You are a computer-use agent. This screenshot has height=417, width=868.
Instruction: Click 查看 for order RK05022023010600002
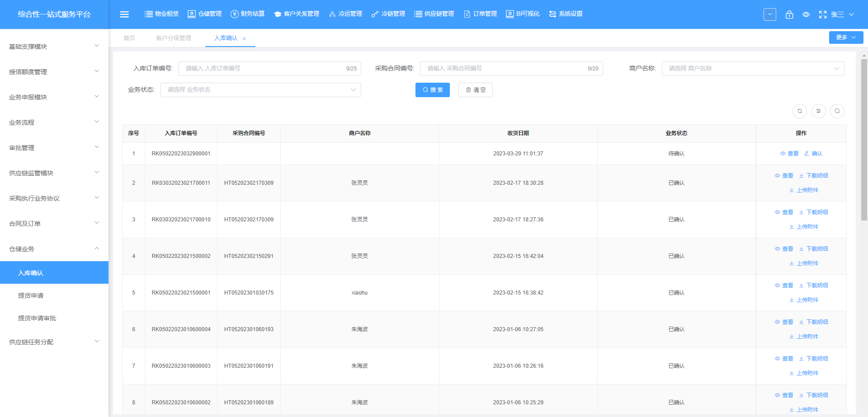784,395
